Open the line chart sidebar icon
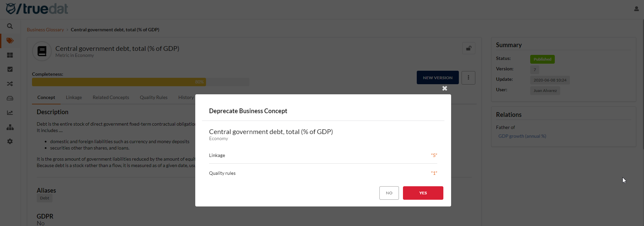 pos(10,113)
